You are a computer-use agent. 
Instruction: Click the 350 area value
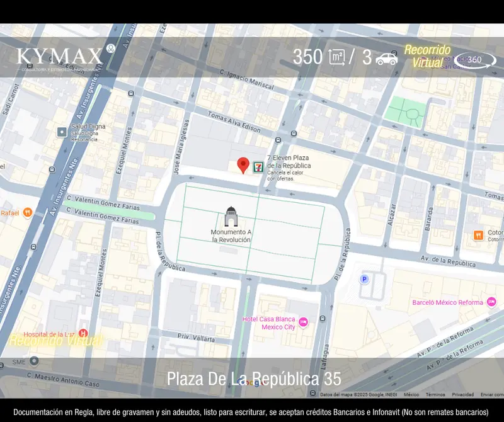coord(307,57)
